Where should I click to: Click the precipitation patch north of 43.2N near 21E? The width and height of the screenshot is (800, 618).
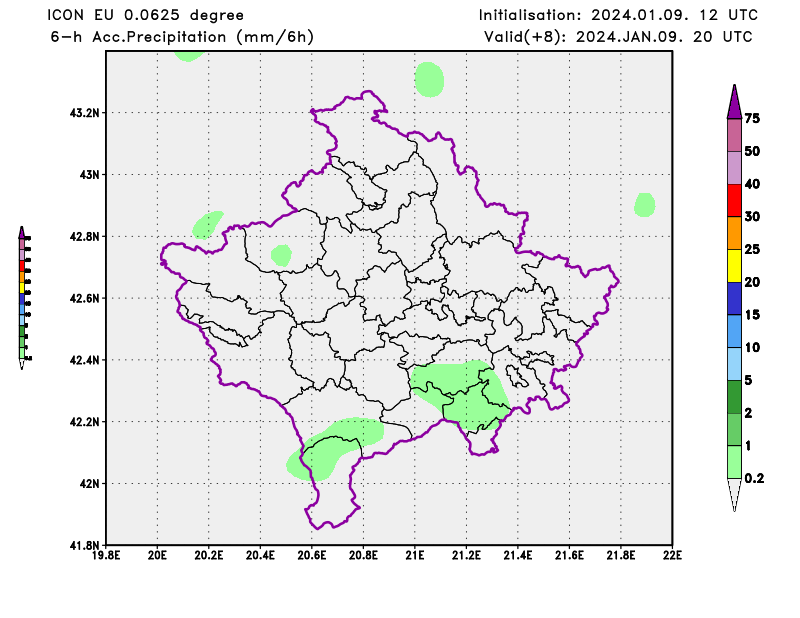tap(429, 80)
